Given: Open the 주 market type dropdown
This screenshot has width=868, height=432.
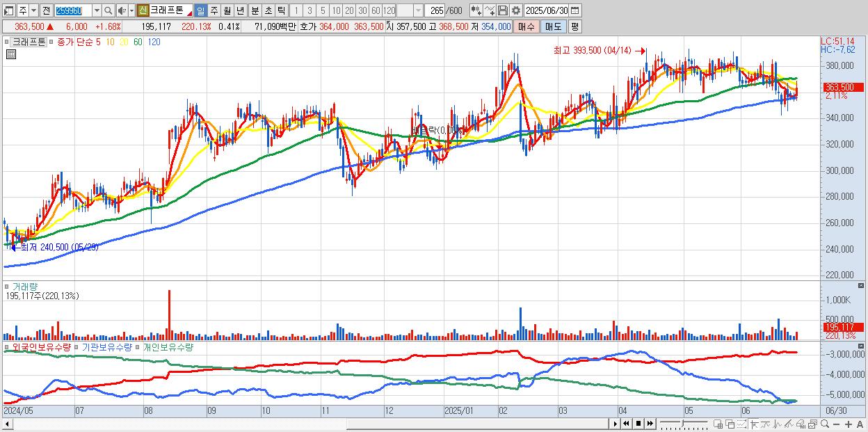Looking at the screenshot, I should 33,10.
